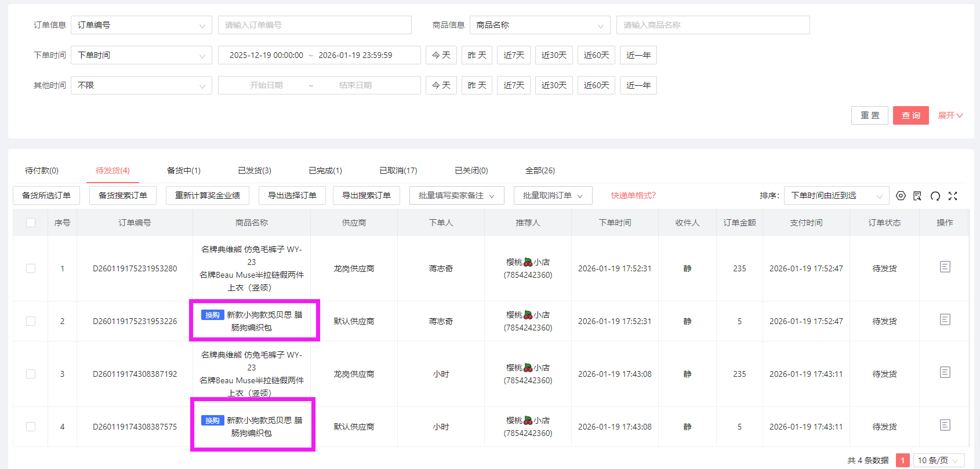Tick the checkbox for order D260119175231953280
Viewport: 980px width, 469px height.
[31, 268]
